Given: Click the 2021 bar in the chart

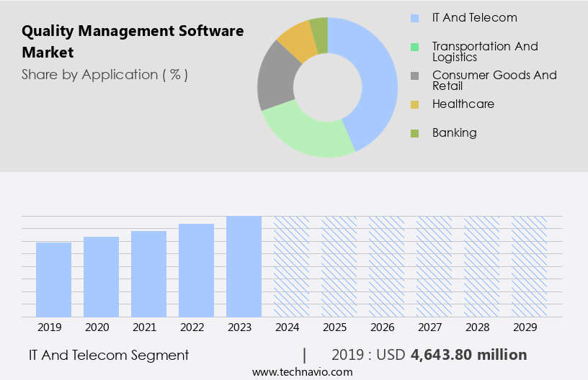Looking at the screenshot, I should coord(148,273).
